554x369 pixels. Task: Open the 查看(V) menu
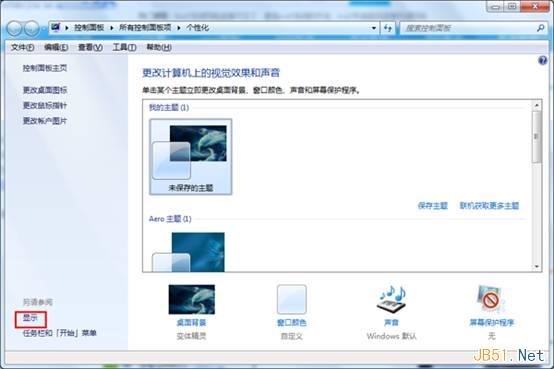pyautogui.click(x=90, y=47)
